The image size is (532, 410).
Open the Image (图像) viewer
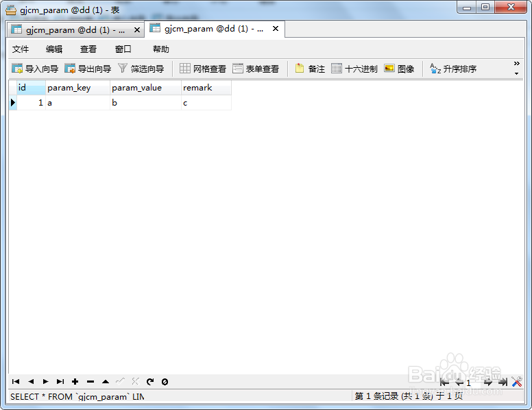[x=399, y=69]
